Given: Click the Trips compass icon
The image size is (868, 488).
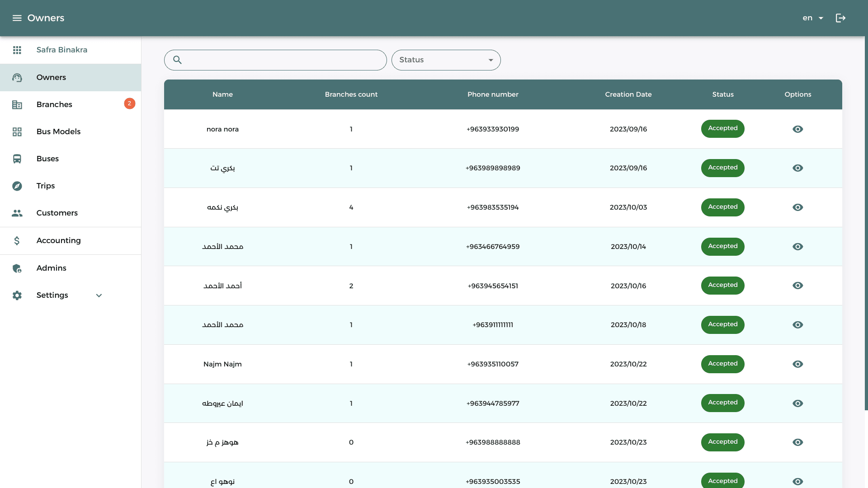Looking at the screenshot, I should coord(17,186).
